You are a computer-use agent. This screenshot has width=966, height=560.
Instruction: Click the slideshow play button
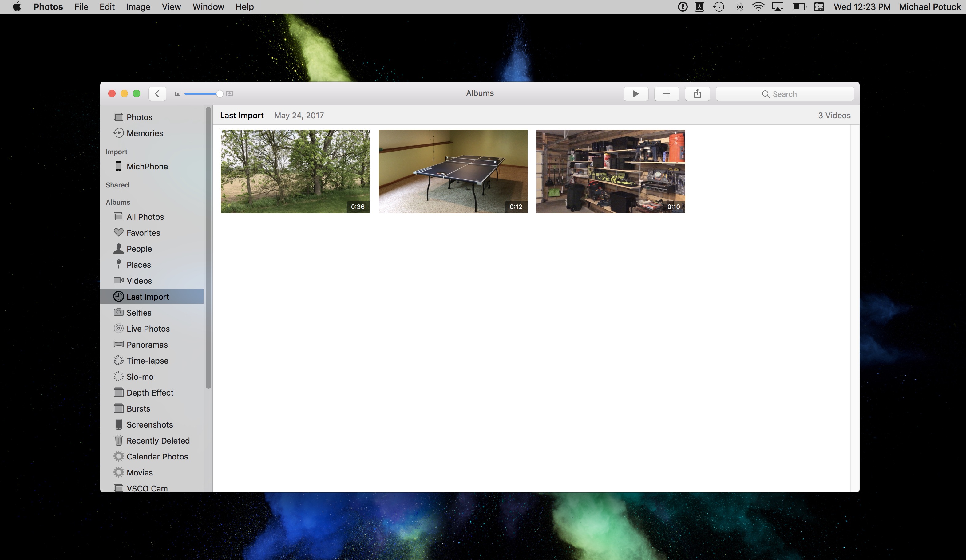point(635,93)
